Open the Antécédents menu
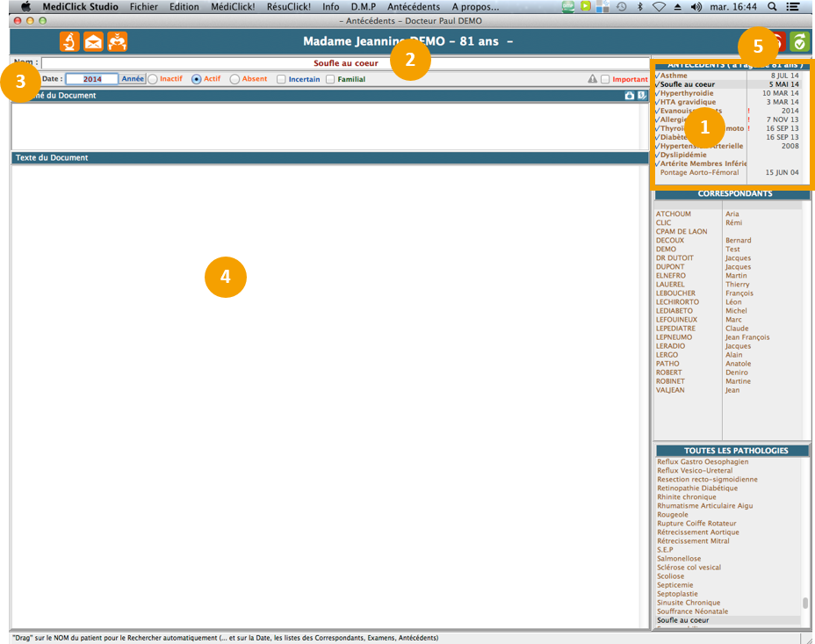 (x=414, y=7)
